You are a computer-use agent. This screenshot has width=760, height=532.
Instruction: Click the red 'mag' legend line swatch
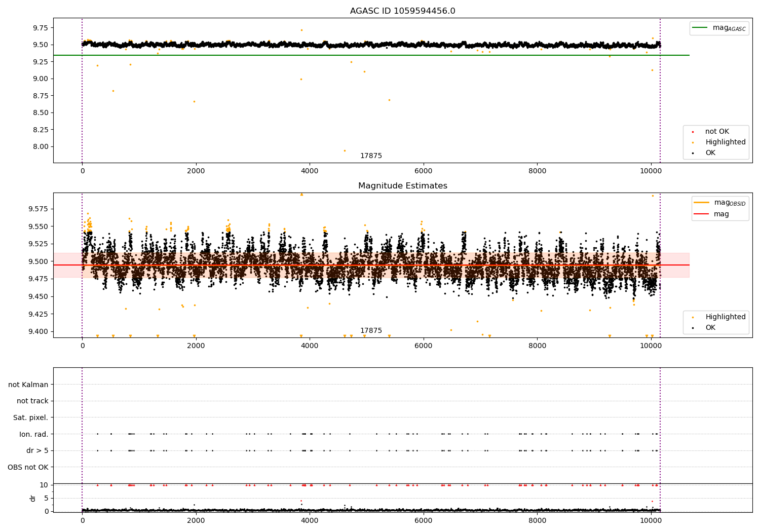[701, 214]
